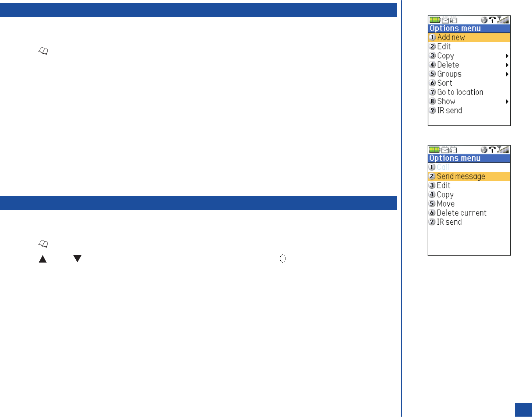The image size is (532, 417).
Task: Choose the highlighted Send message option
Action: [x=469, y=177]
